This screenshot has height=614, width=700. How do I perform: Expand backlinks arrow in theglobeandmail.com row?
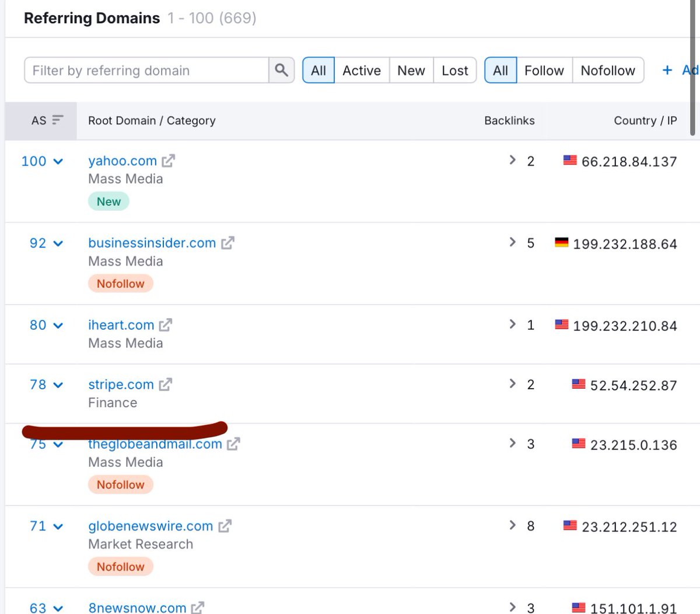(512, 443)
